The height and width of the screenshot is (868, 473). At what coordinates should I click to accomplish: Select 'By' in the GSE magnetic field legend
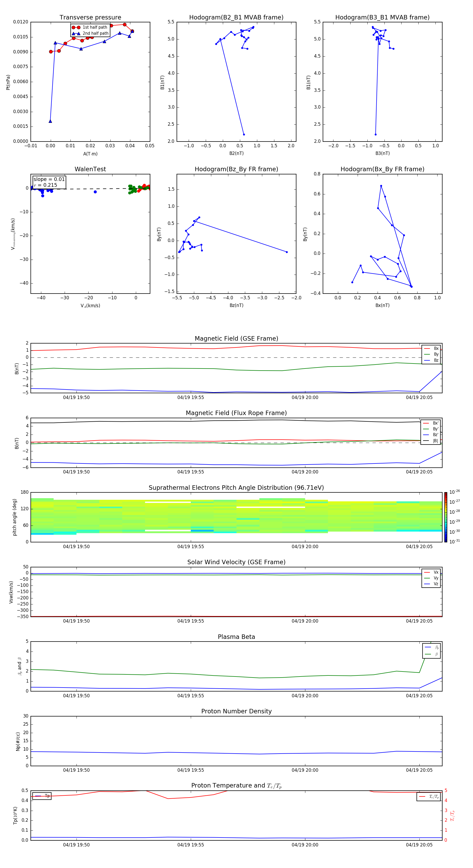click(431, 354)
